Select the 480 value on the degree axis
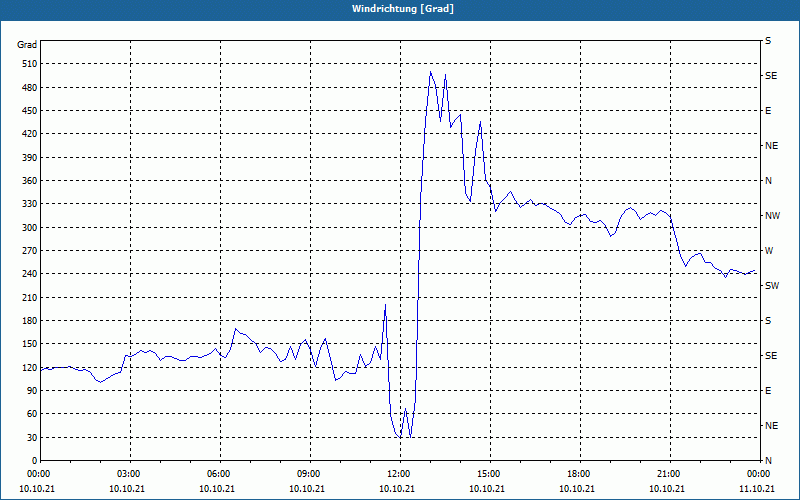This screenshot has width=800, height=500. tap(30, 87)
